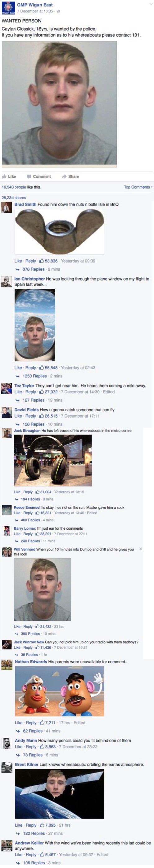Screen dimensions: 154x868
Task: Share the wanted person post
Action: click(70, 176)
